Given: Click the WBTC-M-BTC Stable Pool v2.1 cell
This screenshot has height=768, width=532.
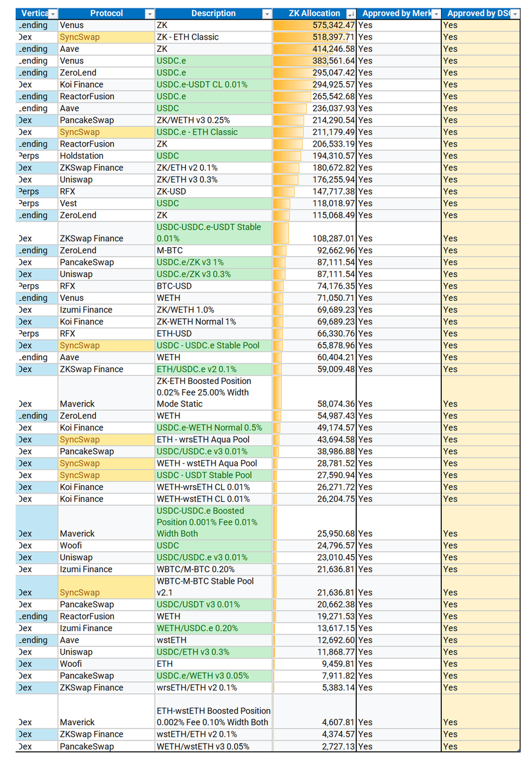Looking at the screenshot, I should 214,587.
